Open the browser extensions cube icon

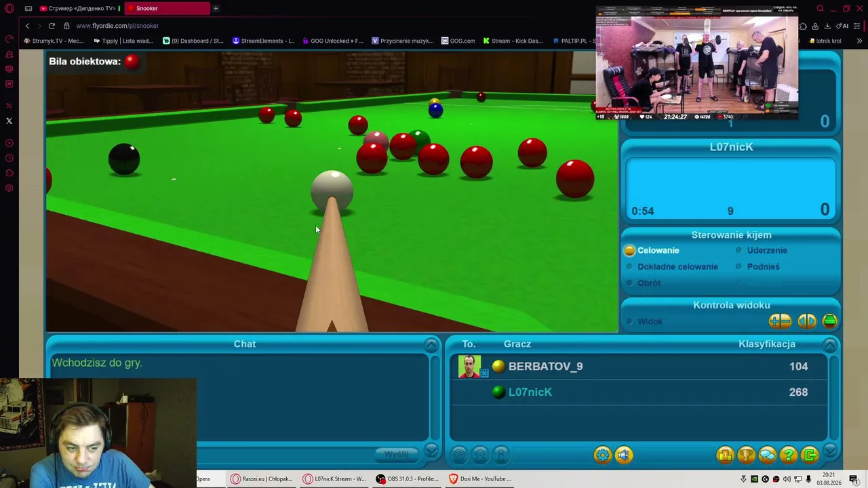tap(803, 26)
